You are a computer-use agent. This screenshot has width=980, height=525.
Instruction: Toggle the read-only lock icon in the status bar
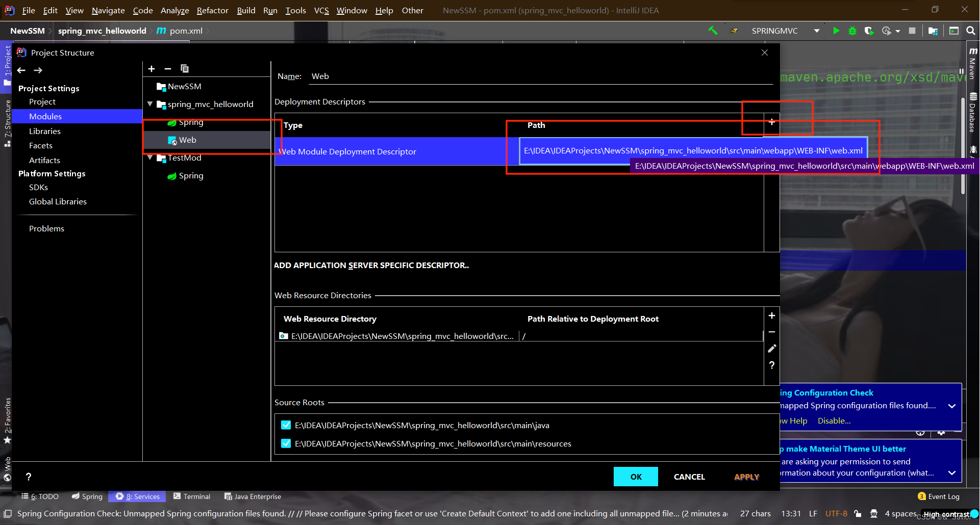pos(858,514)
